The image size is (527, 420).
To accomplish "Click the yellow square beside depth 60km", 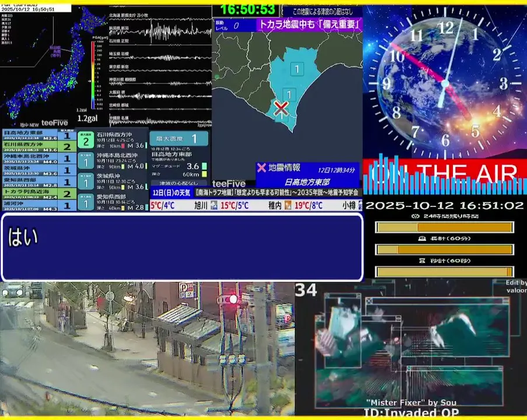I will point(204,174).
